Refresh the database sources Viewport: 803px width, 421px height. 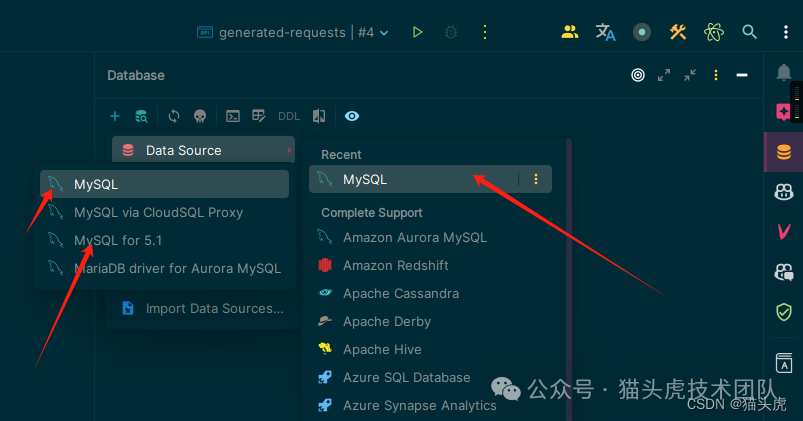(174, 116)
